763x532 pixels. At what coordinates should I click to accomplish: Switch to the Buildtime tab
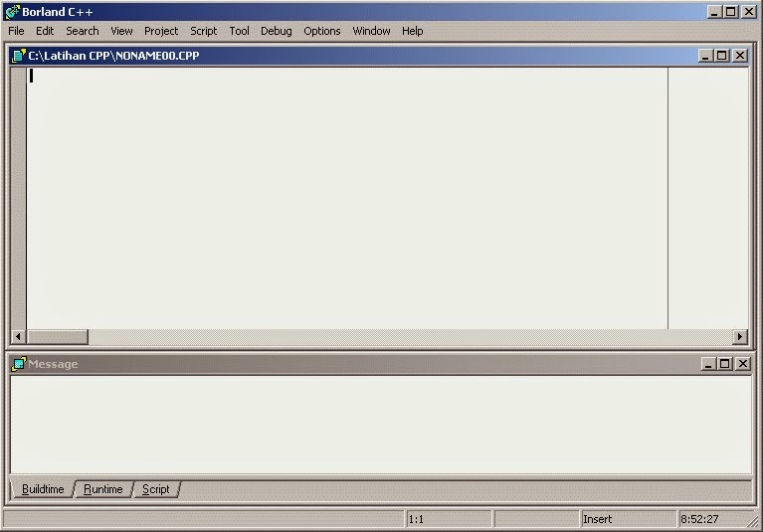coord(43,488)
